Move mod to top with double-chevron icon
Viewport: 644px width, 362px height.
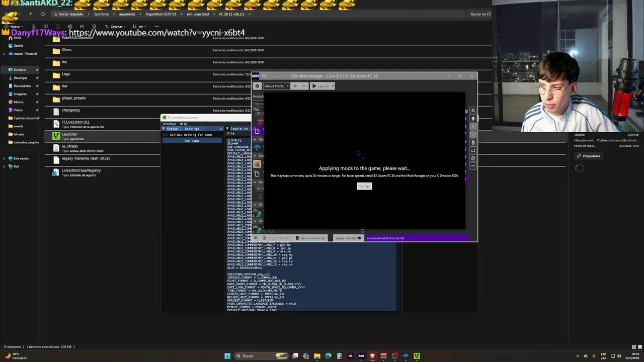(473, 111)
